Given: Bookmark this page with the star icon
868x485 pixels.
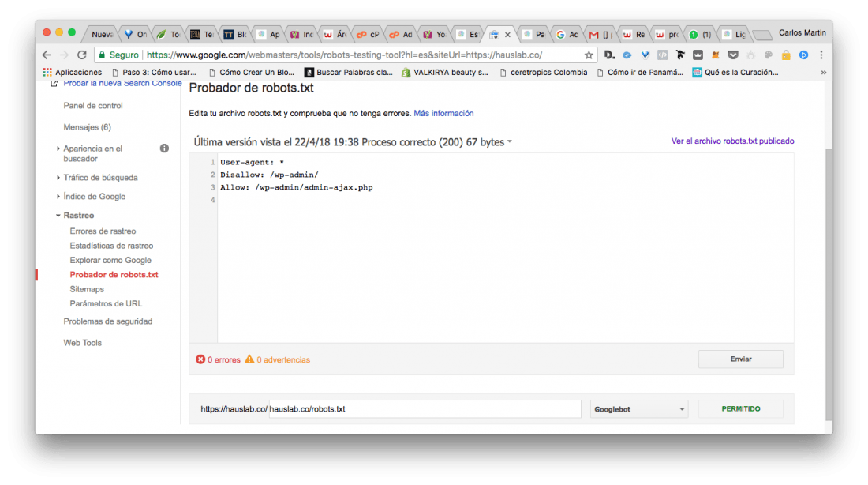Looking at the screenshot, I should 589,55.
